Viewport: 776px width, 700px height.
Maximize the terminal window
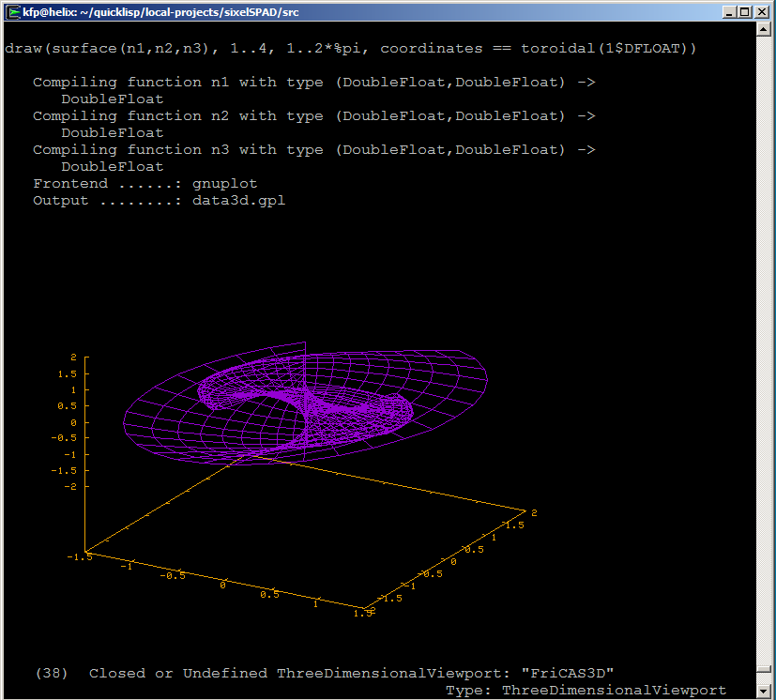pyautogui.click(x=744, y=12)
